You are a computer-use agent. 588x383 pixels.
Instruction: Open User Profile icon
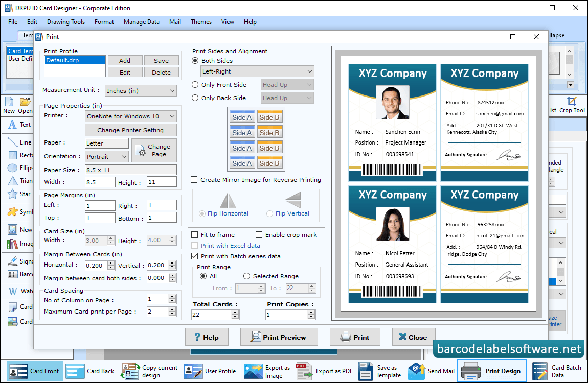pos(193,371)
